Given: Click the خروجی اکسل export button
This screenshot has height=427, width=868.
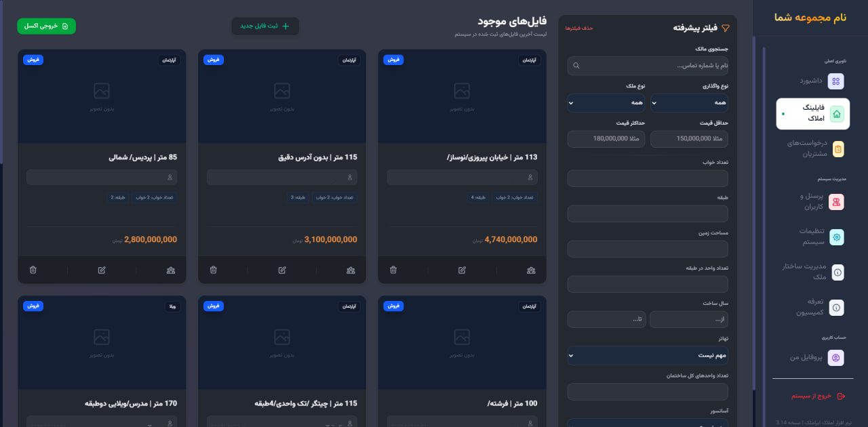Looking at the screenshot, I should (x=47, y=26).
